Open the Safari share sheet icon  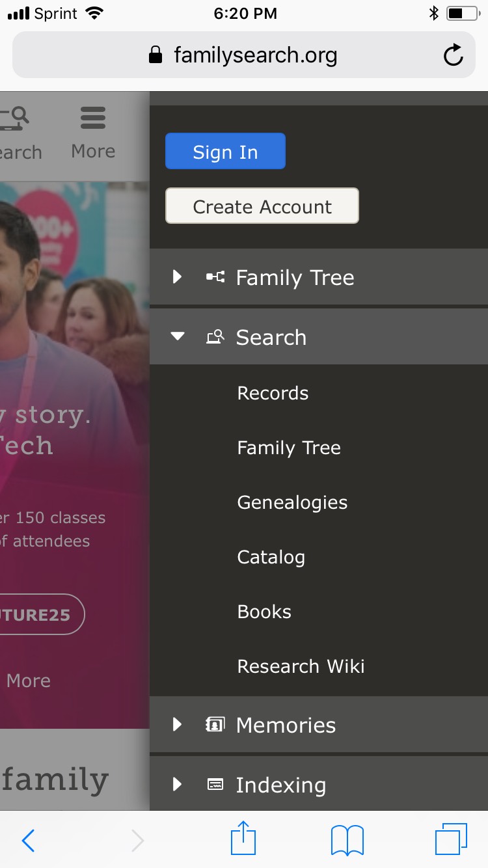coord(244,838)
